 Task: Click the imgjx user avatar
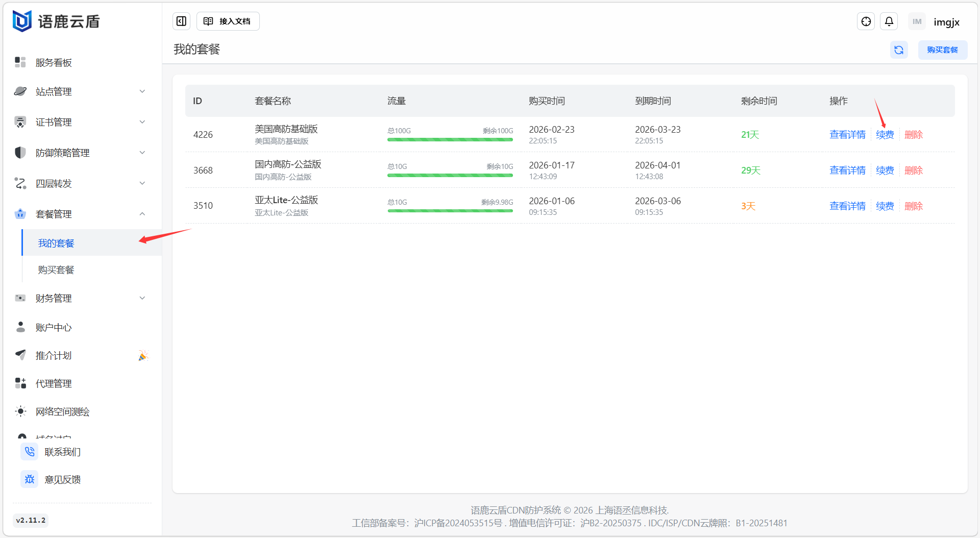tap(917, 21)
